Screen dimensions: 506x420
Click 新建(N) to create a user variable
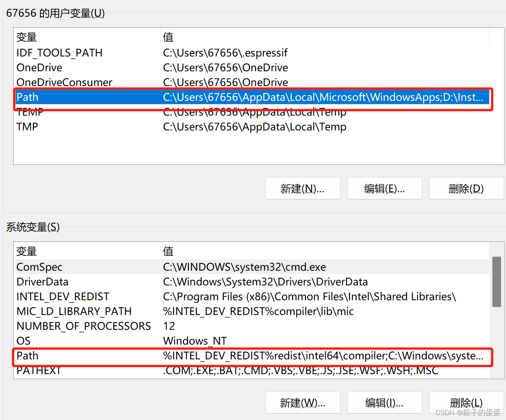click(302, 188)
